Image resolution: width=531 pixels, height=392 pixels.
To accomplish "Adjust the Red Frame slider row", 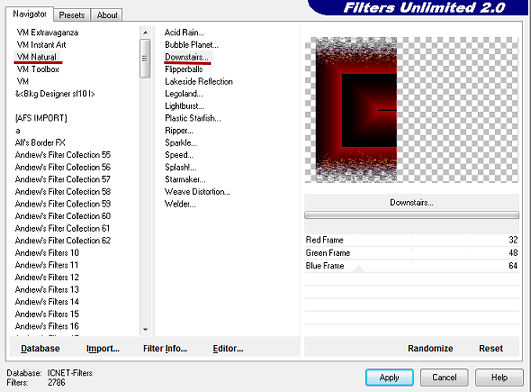I will pos(411,240).
